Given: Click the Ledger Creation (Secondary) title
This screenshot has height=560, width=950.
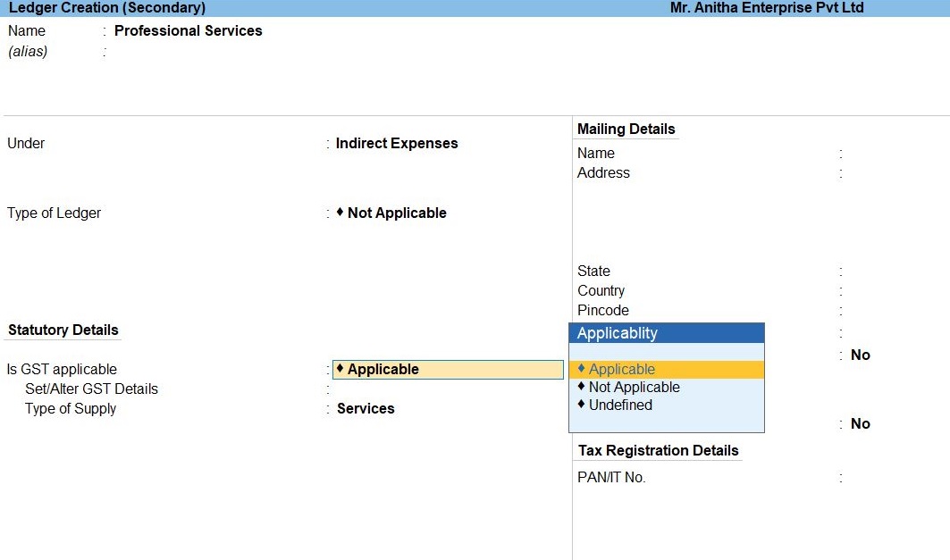Looking at the screenshot, I should click(x=106, y=8).
